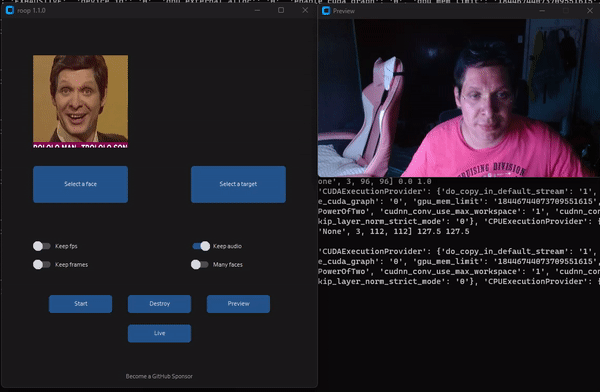Choose a target via Select a target
The height and width of the screenshot is (392, 600).
(x=238, y=184)
